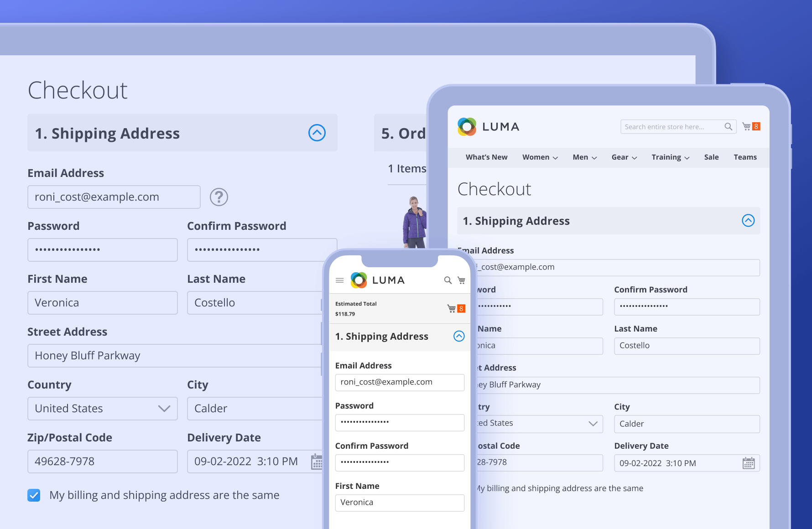Collapse the tablet Shipping Address section
The width and height of the screenshot is (812, 529).
[748, 221]
